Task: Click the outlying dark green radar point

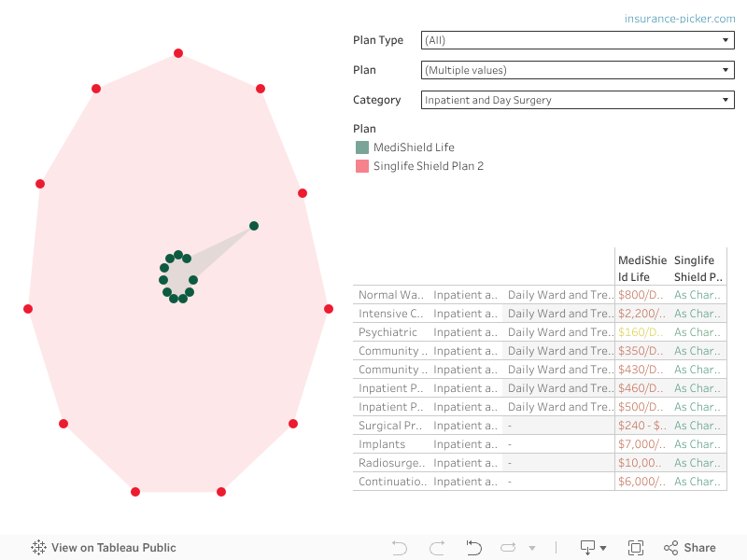Action: (254, 226)
